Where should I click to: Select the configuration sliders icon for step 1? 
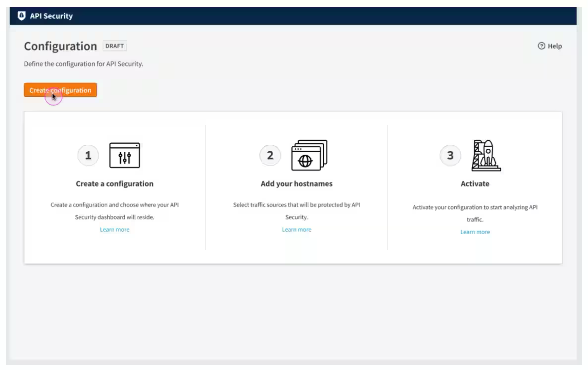[125, 155]
